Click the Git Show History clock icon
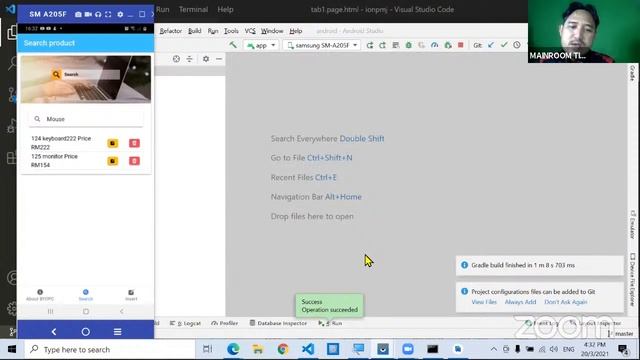Viewport: 640px width, 360px height. 517,45
